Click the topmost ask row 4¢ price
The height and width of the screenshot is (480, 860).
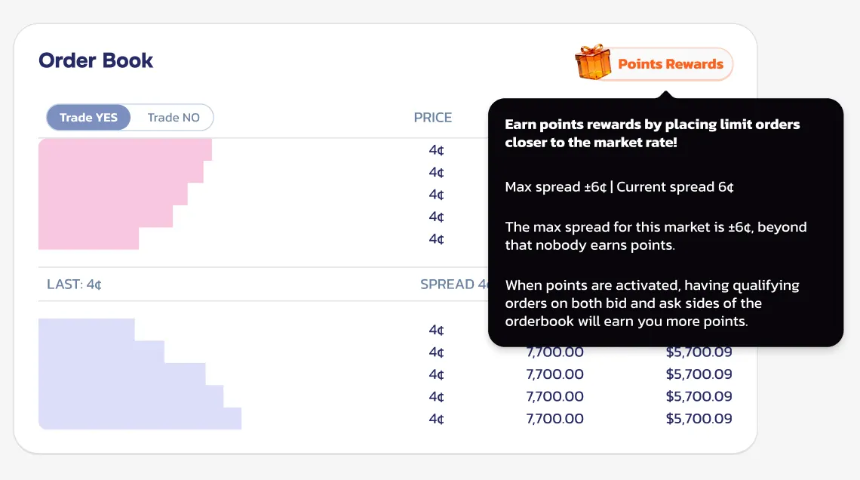coord(436,150)
